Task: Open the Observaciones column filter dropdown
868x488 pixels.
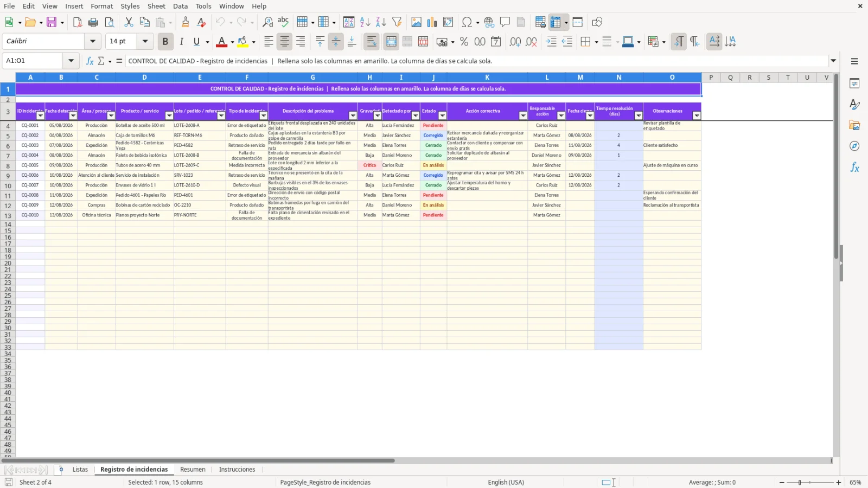Action: click(697, 115)
